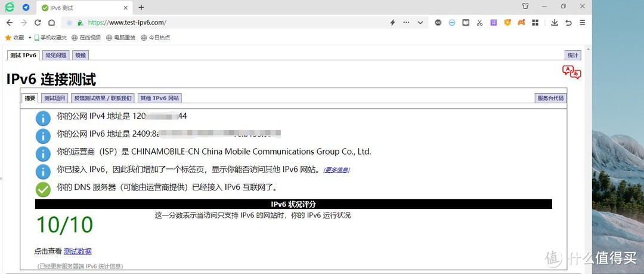This screenshot has width=644, height=274.
Task: Click the IPv6 连接测试 heading
Action: click(51, 79)
